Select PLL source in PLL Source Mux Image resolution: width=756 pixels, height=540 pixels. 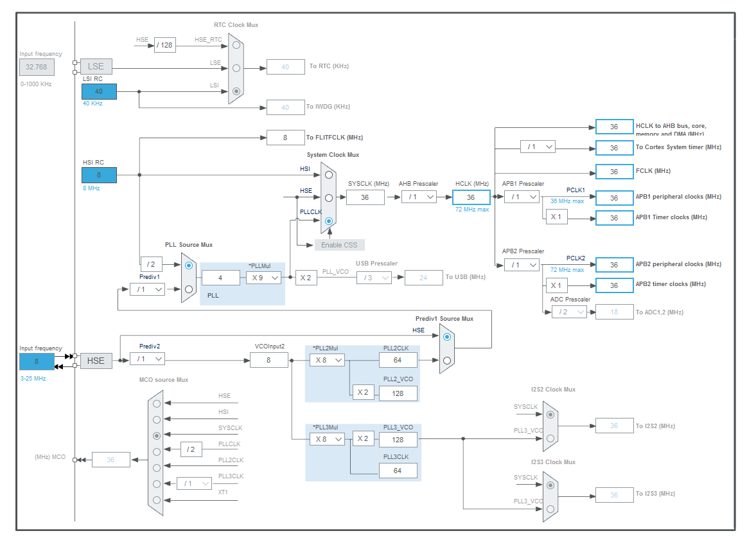pos(187,265)
